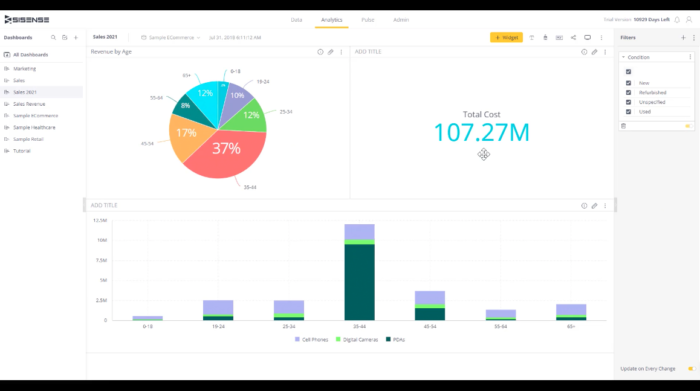Screen dimensions: 700x391
Task: Download dashboard as PDF
Action: tap(559, 37)
